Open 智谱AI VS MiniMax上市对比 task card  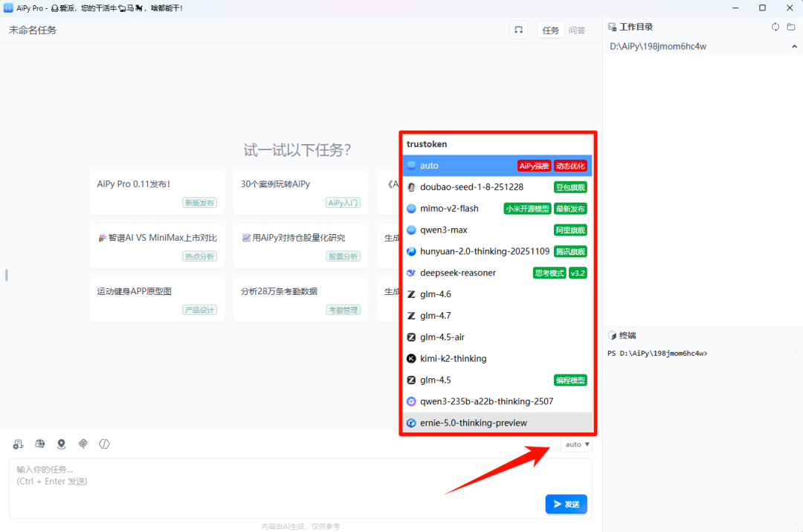click(157, 247)
